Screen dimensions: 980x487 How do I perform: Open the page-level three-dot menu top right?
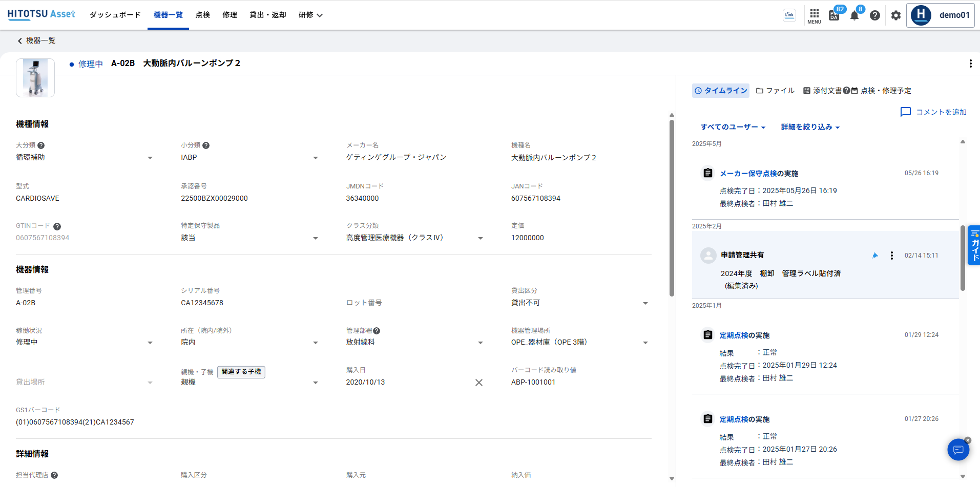[970, 63]
